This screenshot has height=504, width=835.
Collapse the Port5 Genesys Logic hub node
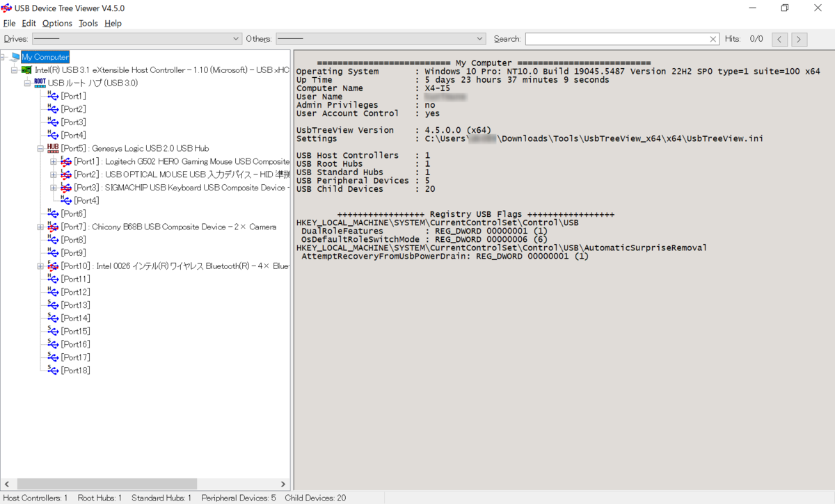coord(40,148)
